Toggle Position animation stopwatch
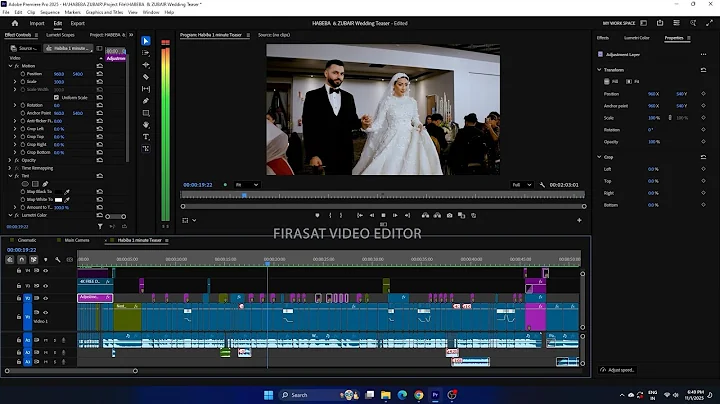The height and width of the screenshot is (404, 720). pos(22,73)
